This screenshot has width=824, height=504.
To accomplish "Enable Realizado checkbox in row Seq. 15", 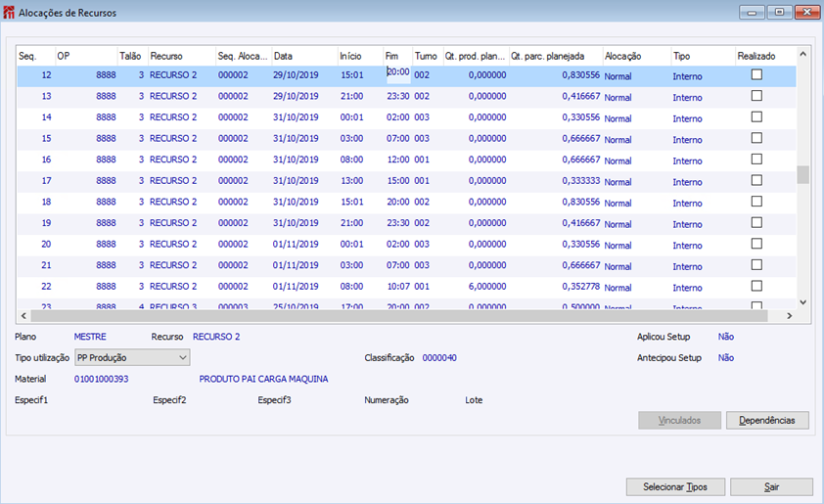I will pyautogui.click(x=756, y=138).
